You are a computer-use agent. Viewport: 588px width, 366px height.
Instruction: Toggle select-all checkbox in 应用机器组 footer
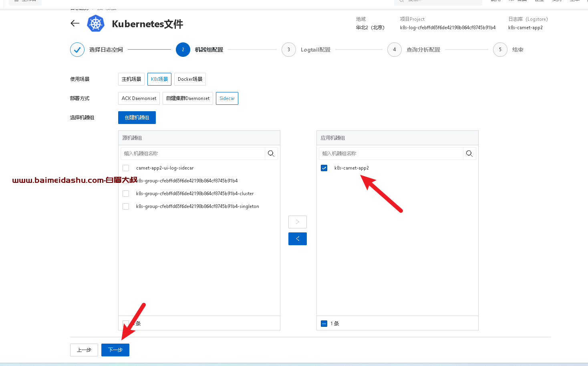(324, 324)
